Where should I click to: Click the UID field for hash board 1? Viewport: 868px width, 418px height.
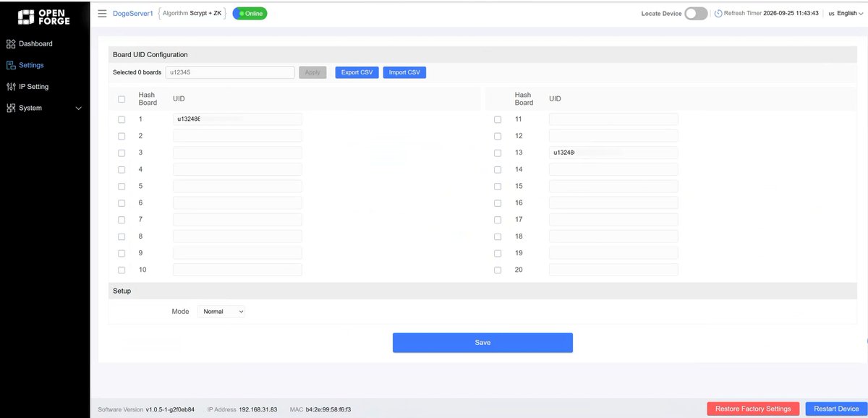tap(237, 119)
